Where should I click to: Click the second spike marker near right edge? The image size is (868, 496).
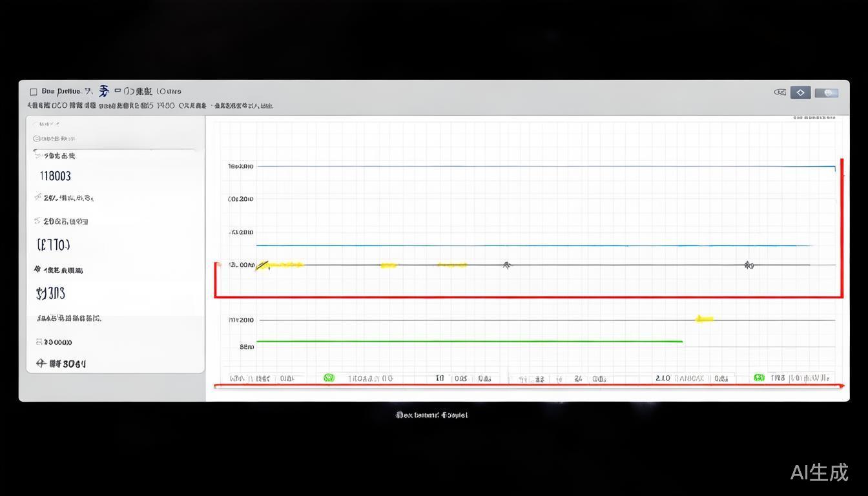click(x=749, y=265)
